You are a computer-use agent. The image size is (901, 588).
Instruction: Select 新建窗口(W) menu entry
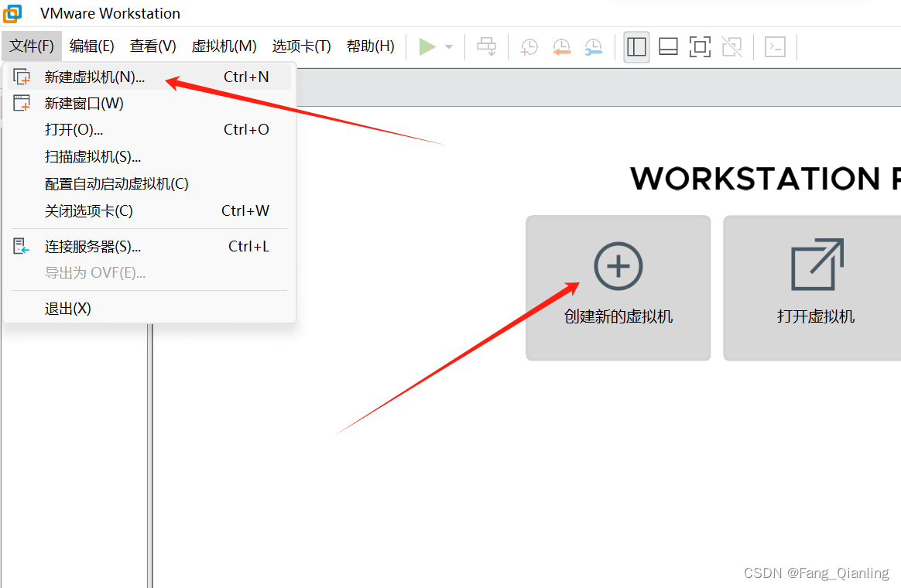tap(149, 104)
